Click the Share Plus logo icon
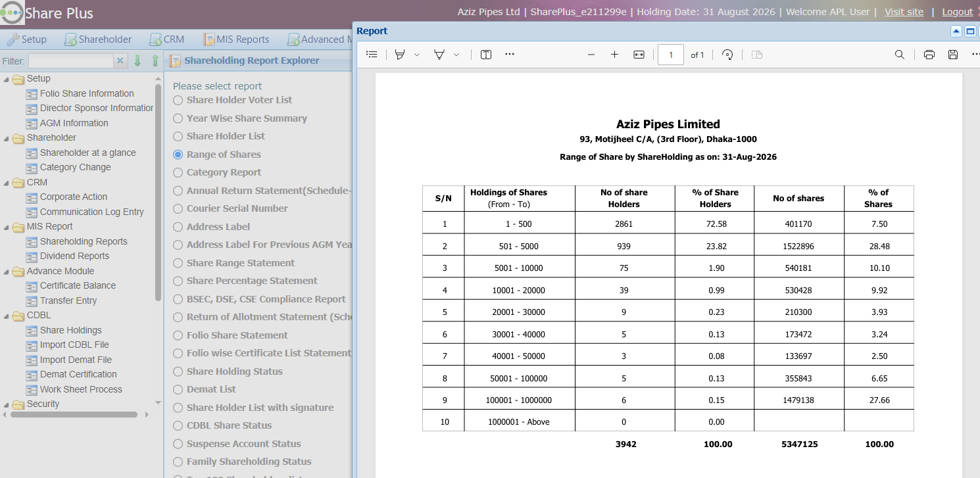The image size is (980, 478). 11,12
